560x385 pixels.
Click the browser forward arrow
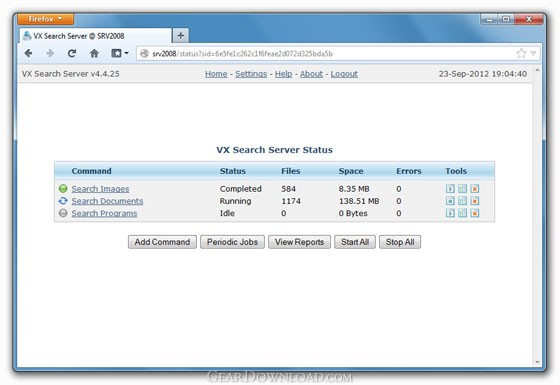(x=50, y=54)
